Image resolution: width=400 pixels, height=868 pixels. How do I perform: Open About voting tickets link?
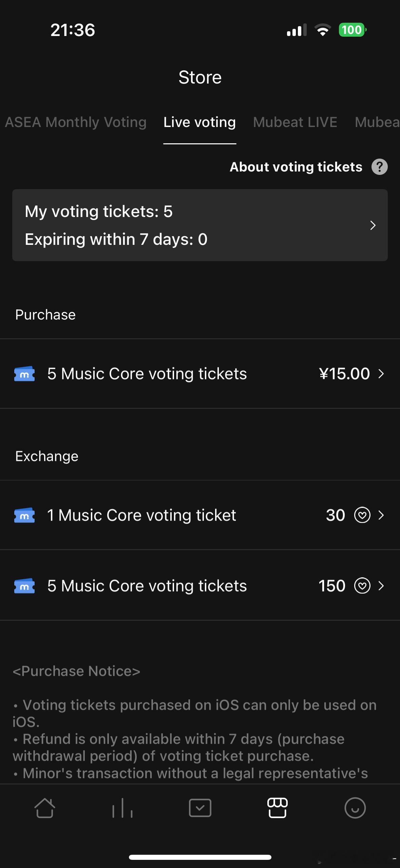[296, 167]
